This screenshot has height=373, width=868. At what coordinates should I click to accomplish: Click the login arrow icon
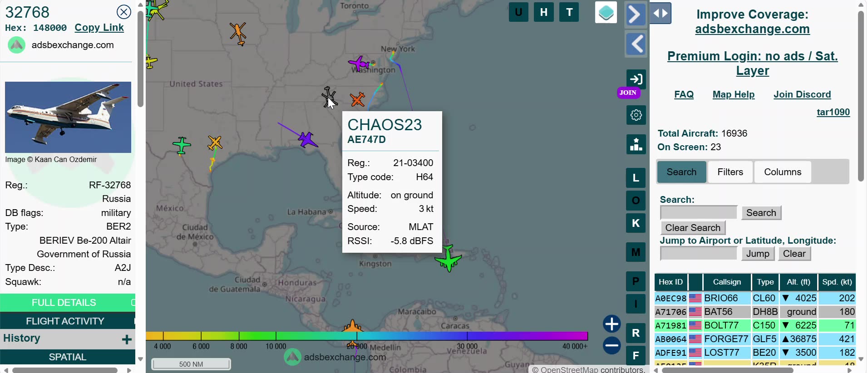point(636,79)
